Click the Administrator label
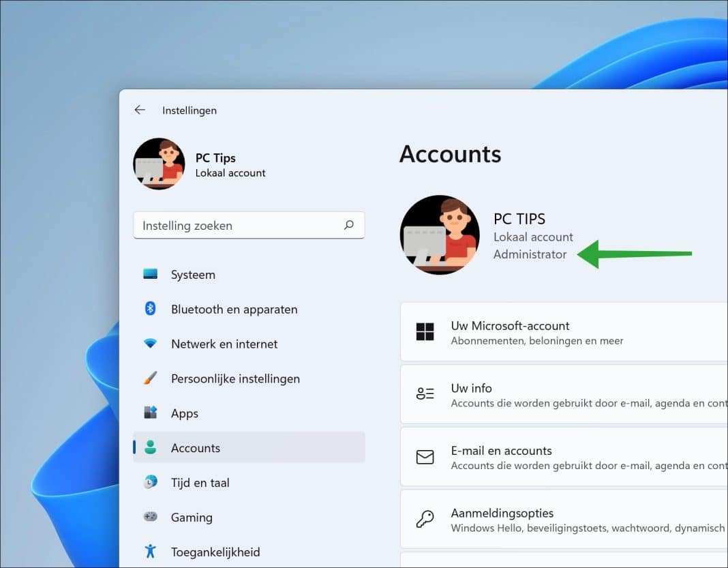728x568 pixels. tap(530, 254)
